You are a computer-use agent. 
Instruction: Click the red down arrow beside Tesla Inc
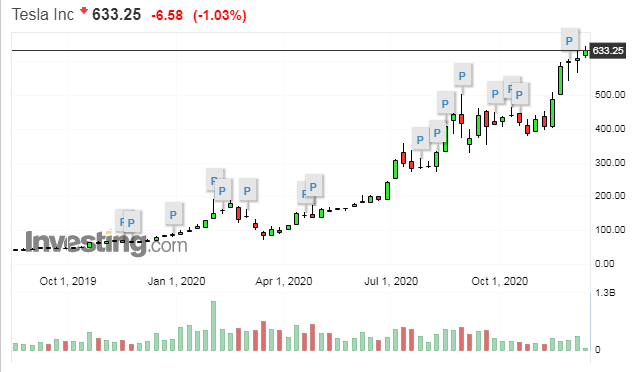coord(84,11)
